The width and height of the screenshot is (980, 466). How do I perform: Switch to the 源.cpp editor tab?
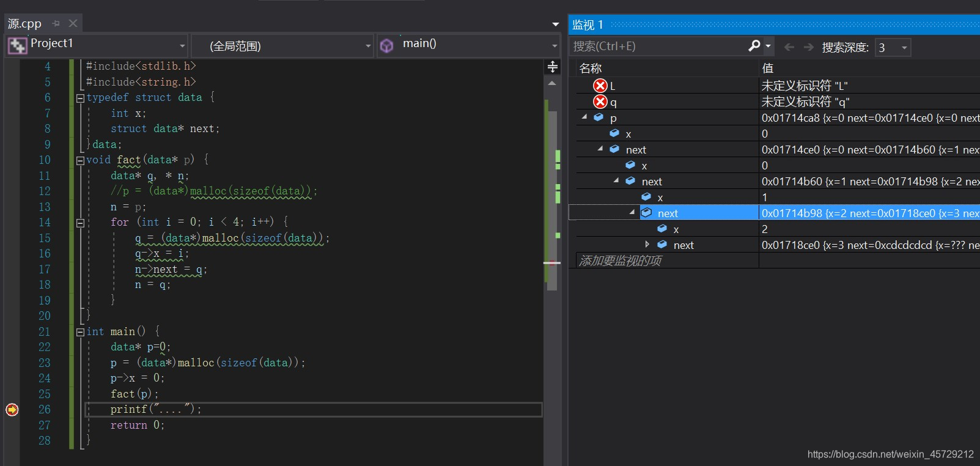point(24,23)
